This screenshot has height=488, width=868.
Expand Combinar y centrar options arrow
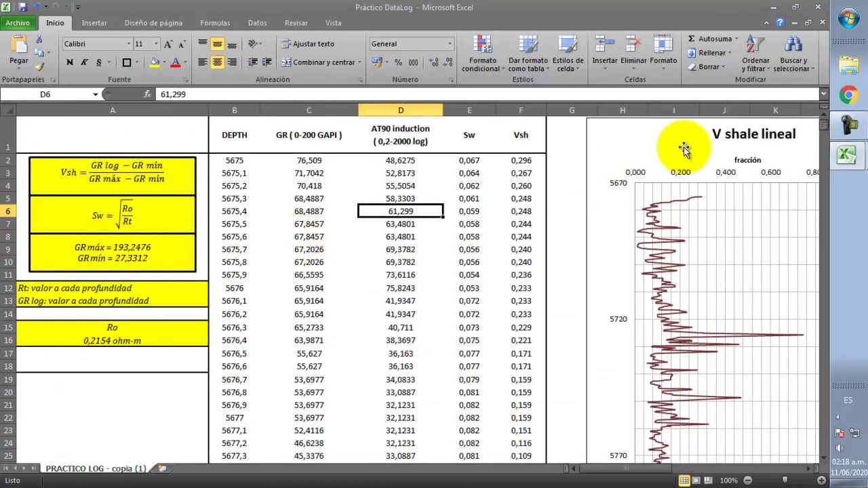[x=360, y=62]
